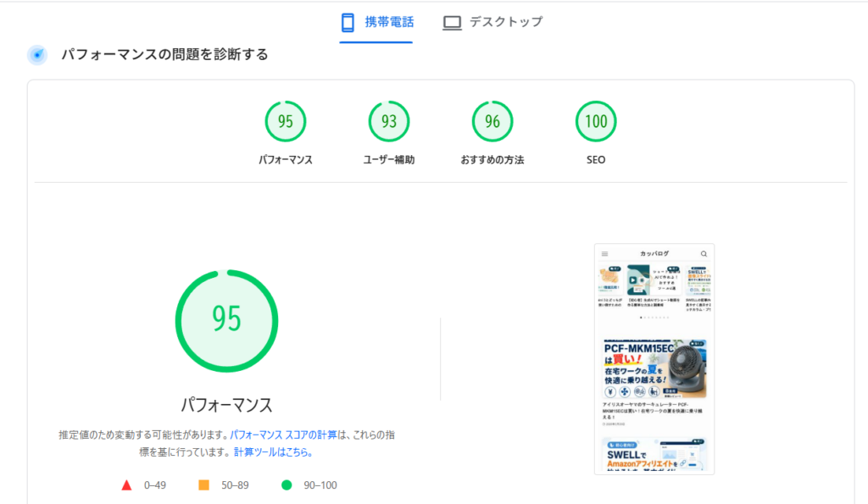Select the 96 おすすめの方法 score gauge
This screenshot has height=504, width=868.
pyautogui.click(x=492, y=121)
